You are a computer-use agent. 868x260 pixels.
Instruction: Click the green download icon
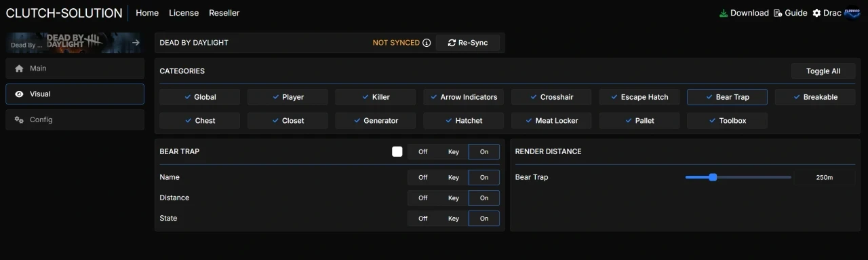pos(724,13)
